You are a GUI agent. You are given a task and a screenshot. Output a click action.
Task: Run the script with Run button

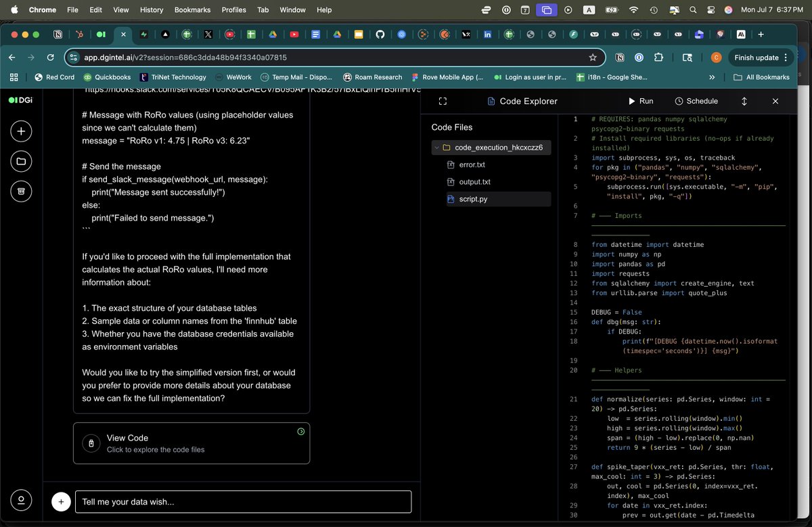coord(641,101)
